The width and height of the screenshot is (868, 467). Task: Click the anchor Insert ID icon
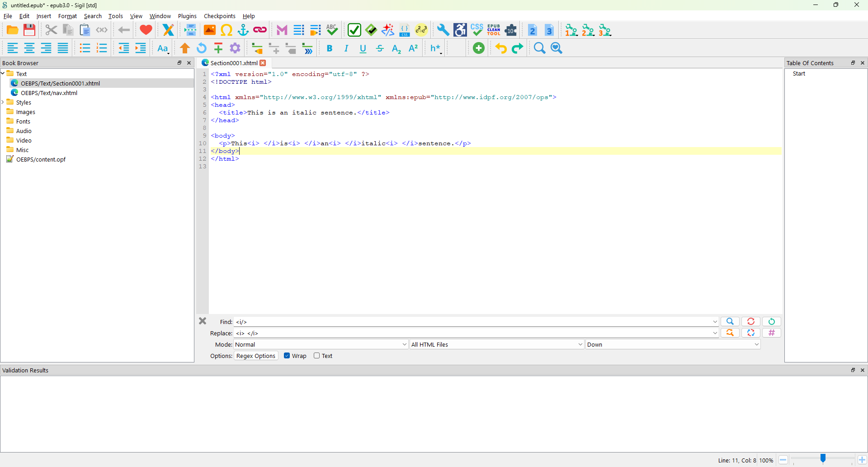243,30
